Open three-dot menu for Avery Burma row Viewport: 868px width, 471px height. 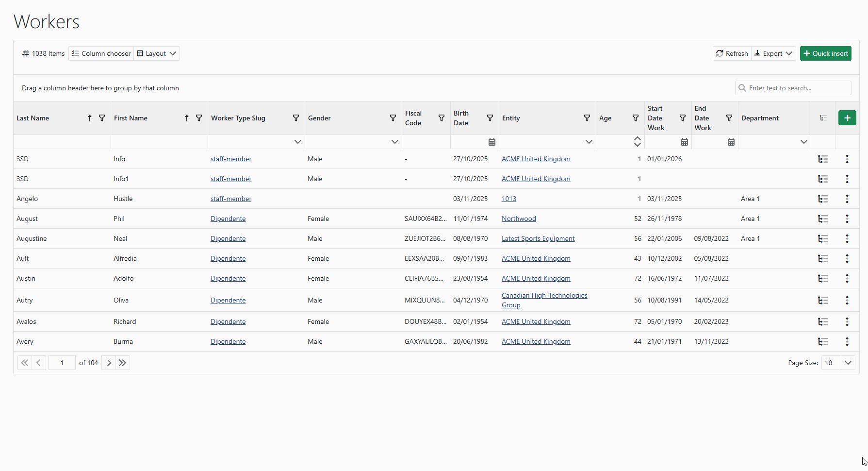click(x=847, y=342)
